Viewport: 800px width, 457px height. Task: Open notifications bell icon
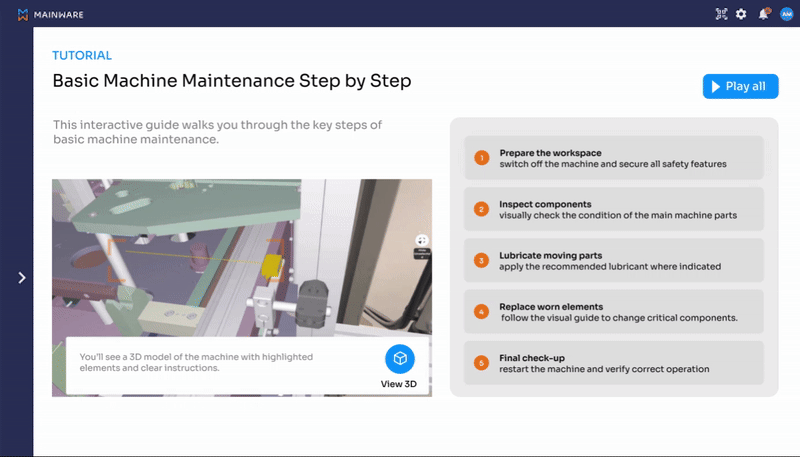pyautogui.click(x=764, y=14)
